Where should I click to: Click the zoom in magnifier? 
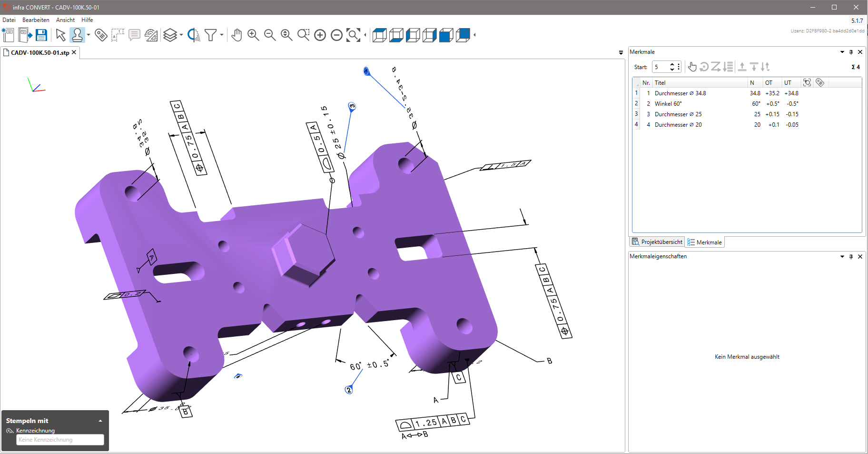(x=253, y=35)
